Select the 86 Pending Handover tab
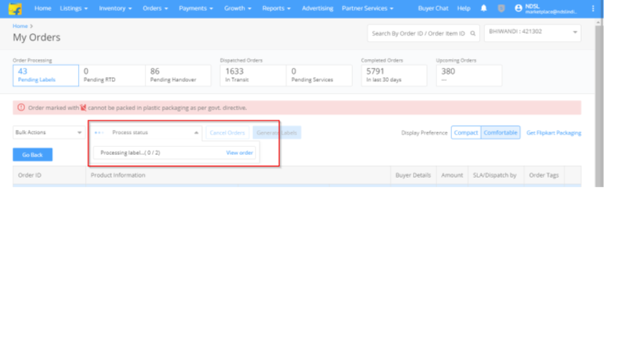The image size is (644, 362). 178,76
